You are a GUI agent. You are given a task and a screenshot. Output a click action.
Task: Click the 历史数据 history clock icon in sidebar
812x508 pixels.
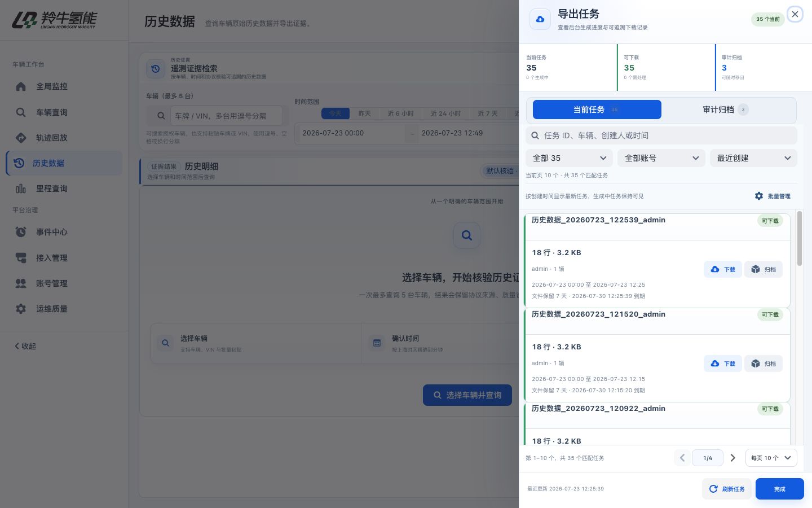point(19,163)
